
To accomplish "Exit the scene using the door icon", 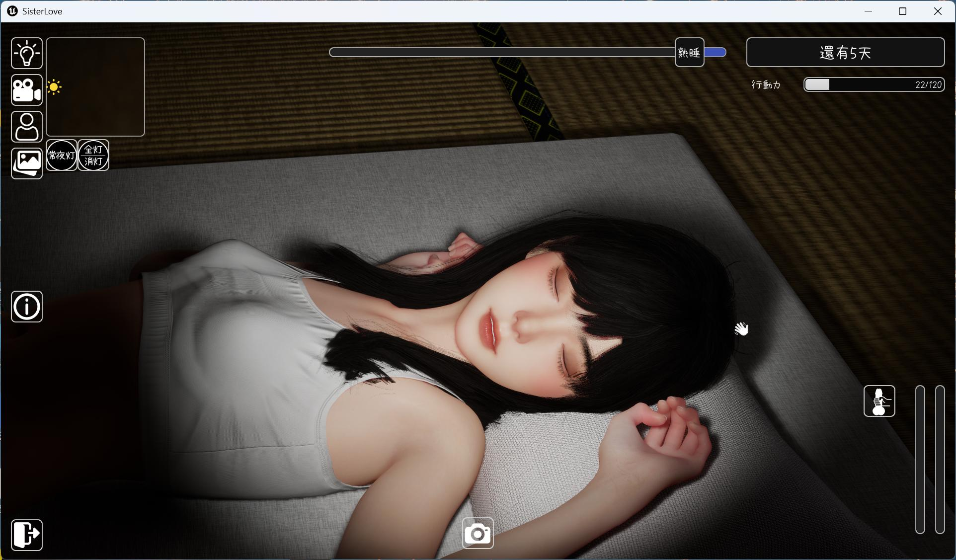I will click(x=27, y=535).
